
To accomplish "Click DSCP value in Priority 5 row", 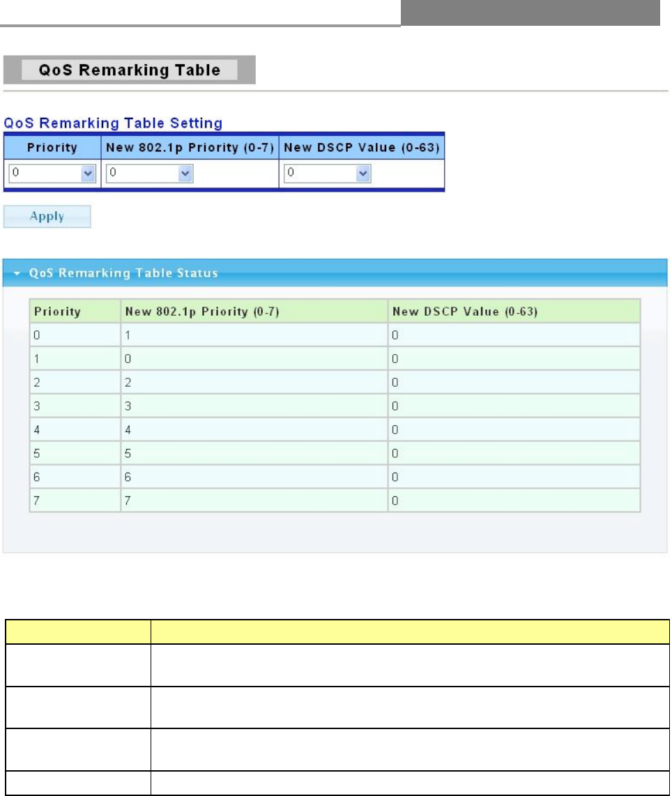I will pyautogui.click(x=514, y=453).
